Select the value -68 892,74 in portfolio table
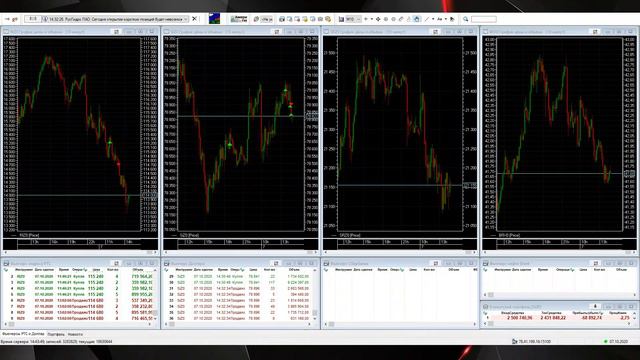Viewport: 640px width, 360px height. (x=591, y=318)
